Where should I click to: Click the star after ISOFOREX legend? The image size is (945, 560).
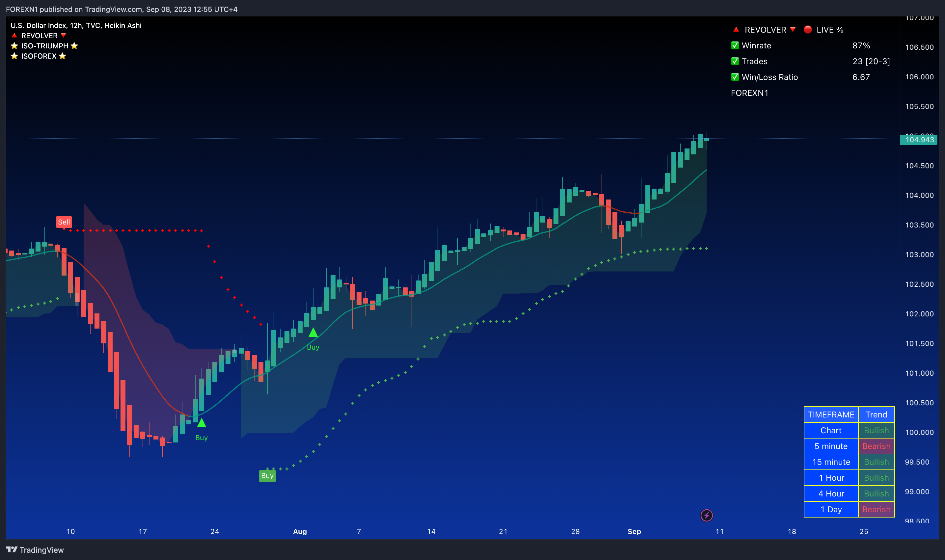(63, 56)
